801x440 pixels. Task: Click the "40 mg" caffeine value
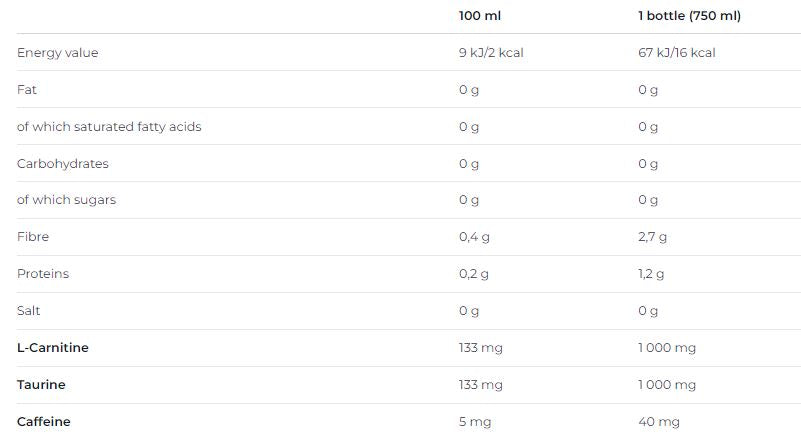(x=659, y=422)
